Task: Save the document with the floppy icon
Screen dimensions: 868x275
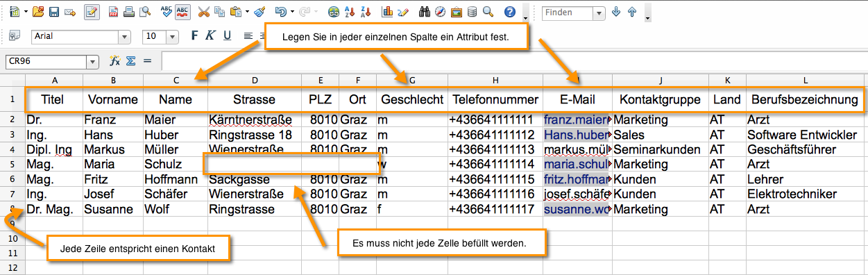Action: click(x=53, y=12)
